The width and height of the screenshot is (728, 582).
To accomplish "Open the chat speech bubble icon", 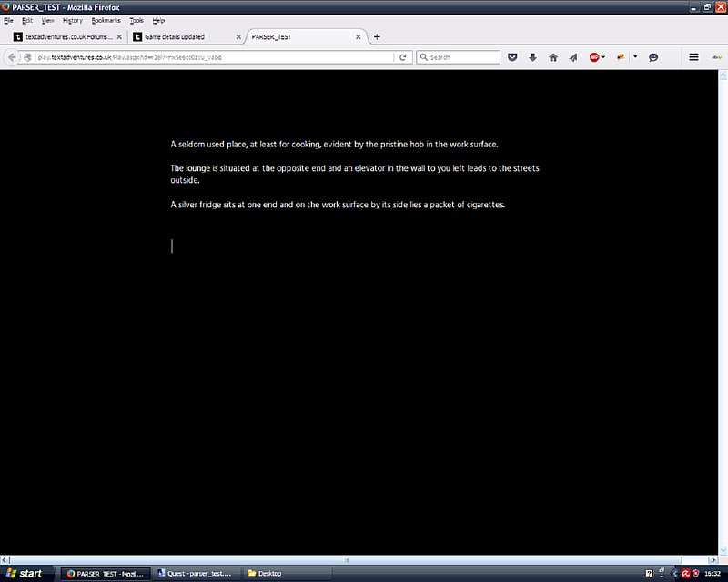I will [x=653, y=57].
